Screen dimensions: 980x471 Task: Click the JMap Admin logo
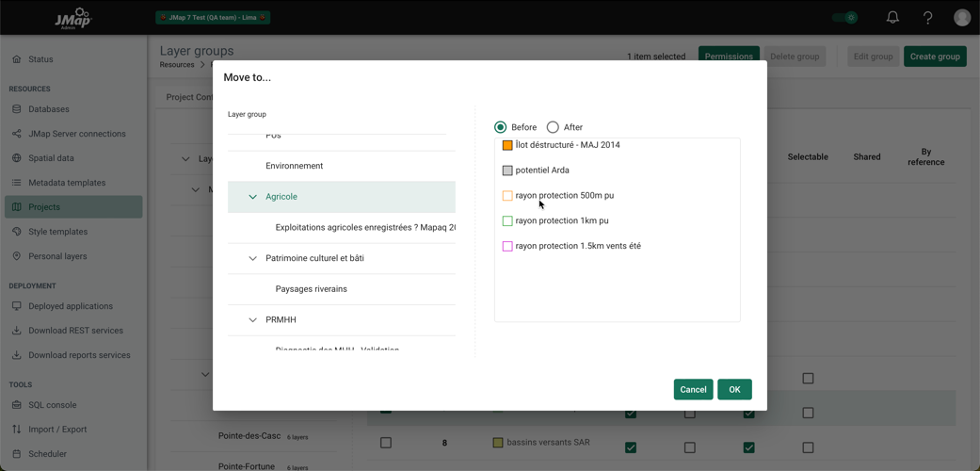pyautogui.click(x=72, y=18)
